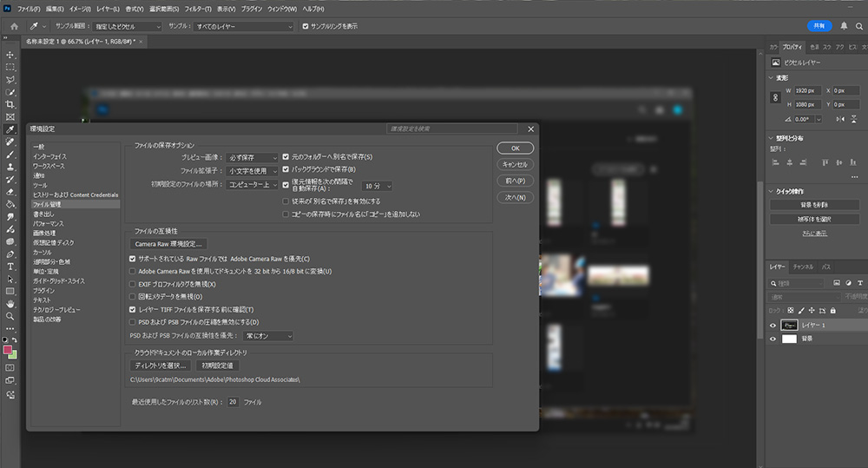Open notifications via the bell icon
The image size is (868, 468).
(x=844, y=26)
